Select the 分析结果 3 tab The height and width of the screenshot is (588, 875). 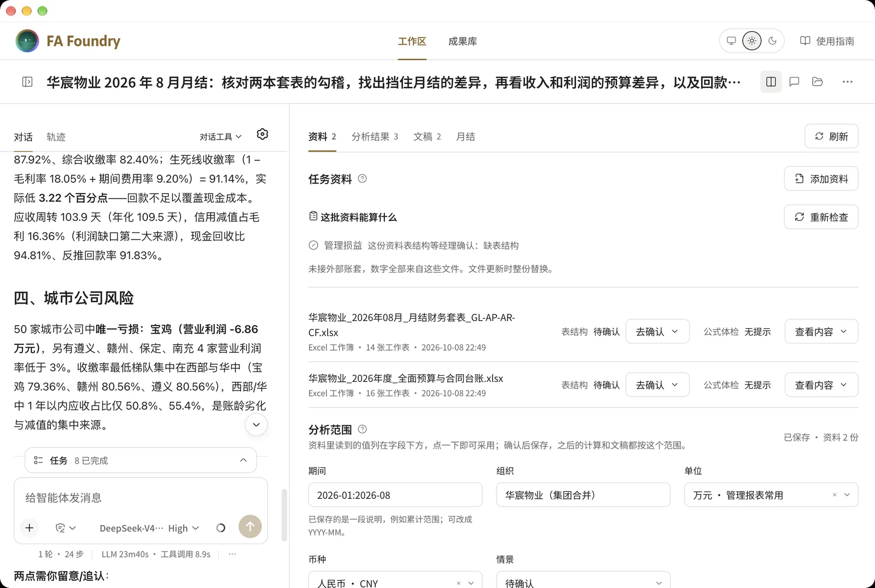[x=375, y=137]
